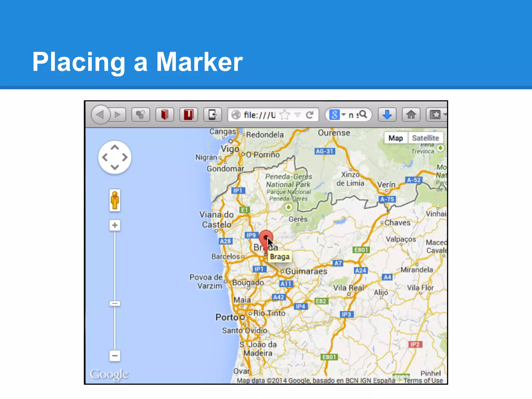Click the red IP2 road shield

click(x=415, y=344)
